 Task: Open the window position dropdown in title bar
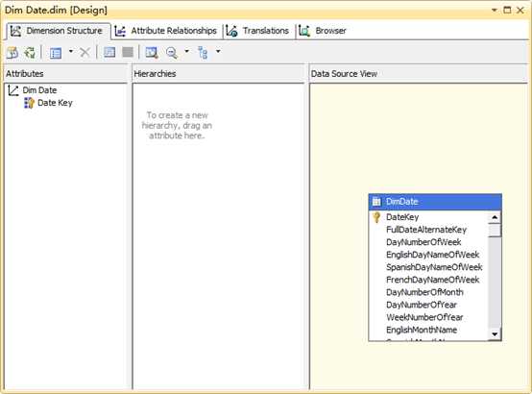[x=495, y=11]
